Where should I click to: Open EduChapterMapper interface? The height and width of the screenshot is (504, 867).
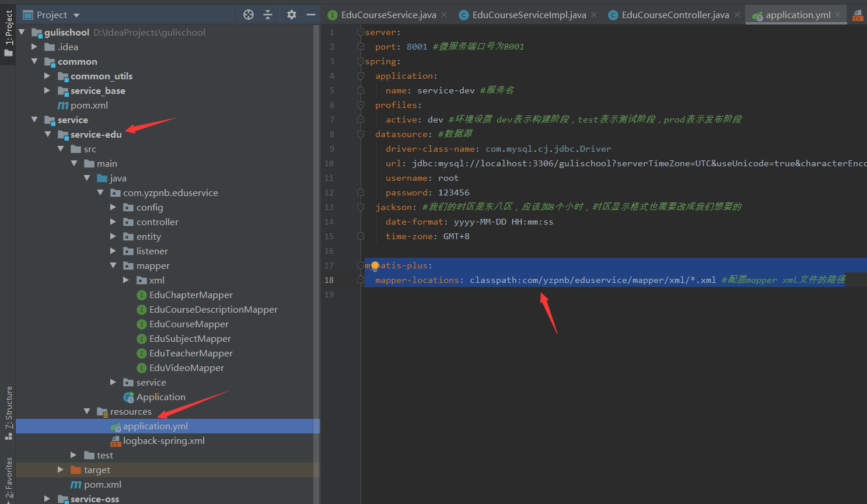click(x=184, y=295)
